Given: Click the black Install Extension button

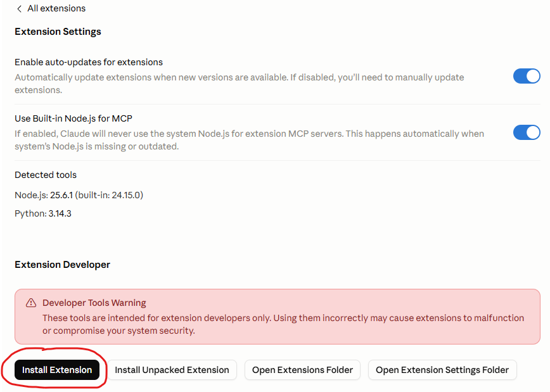Looking at the screenshot, I should [x=57, y=370].
